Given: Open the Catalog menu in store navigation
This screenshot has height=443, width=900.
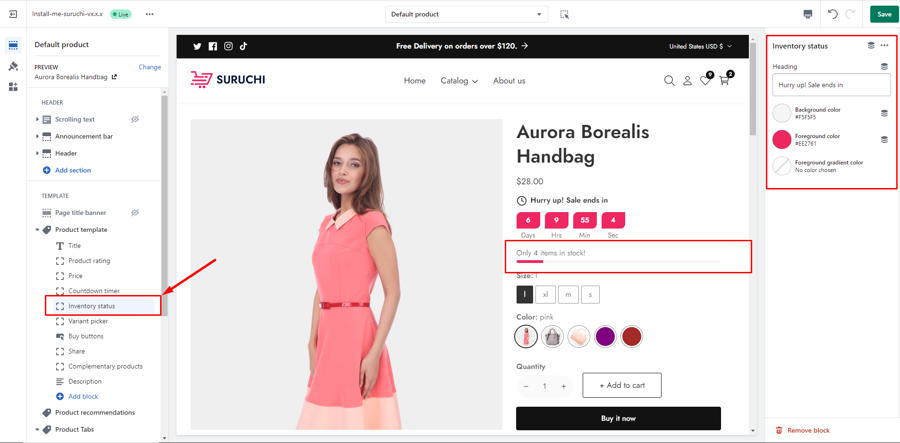Looking at the screenshot, I should [459, 81].
